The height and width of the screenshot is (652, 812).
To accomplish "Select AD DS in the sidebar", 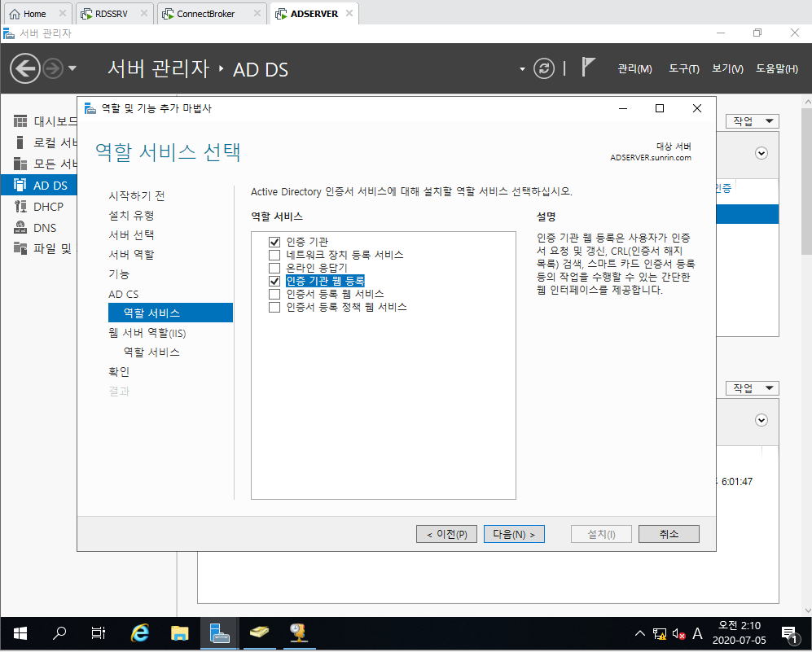I will click(x=39, y=186).
